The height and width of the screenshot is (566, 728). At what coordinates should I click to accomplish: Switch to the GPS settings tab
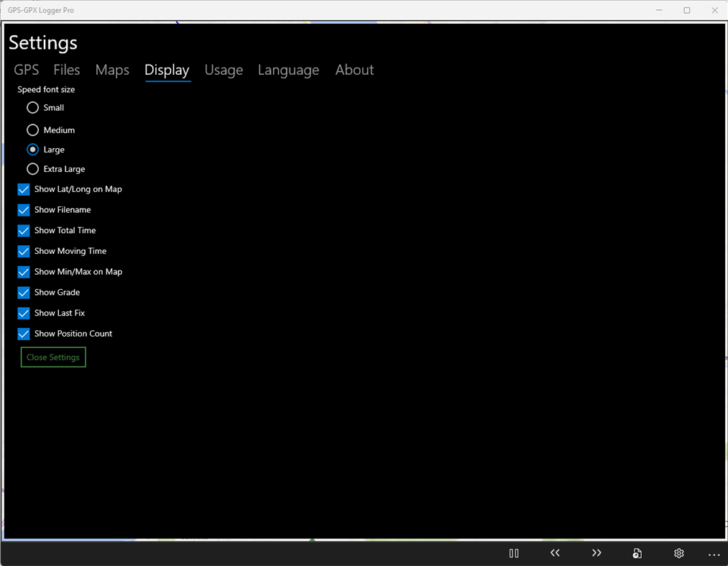pos(26,70)
